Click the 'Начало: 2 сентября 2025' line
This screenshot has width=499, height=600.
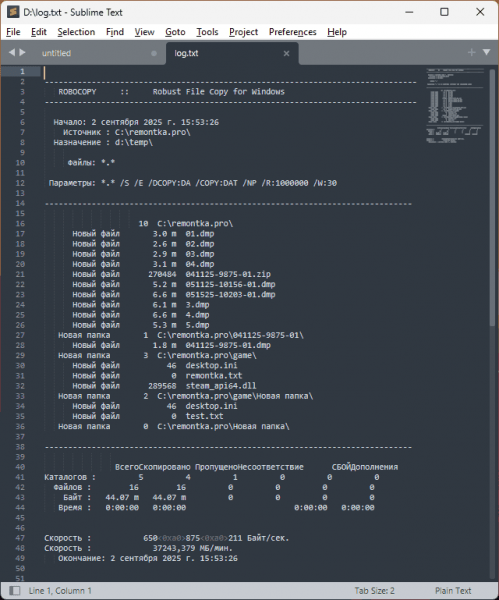pos(136,122)
